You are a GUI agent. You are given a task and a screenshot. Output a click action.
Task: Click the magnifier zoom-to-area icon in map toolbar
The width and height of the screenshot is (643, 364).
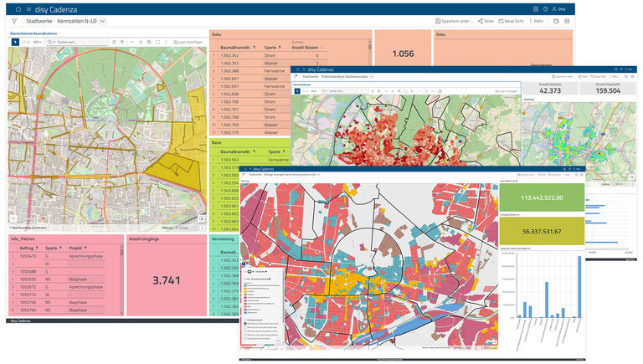click(x=149, y=42)
